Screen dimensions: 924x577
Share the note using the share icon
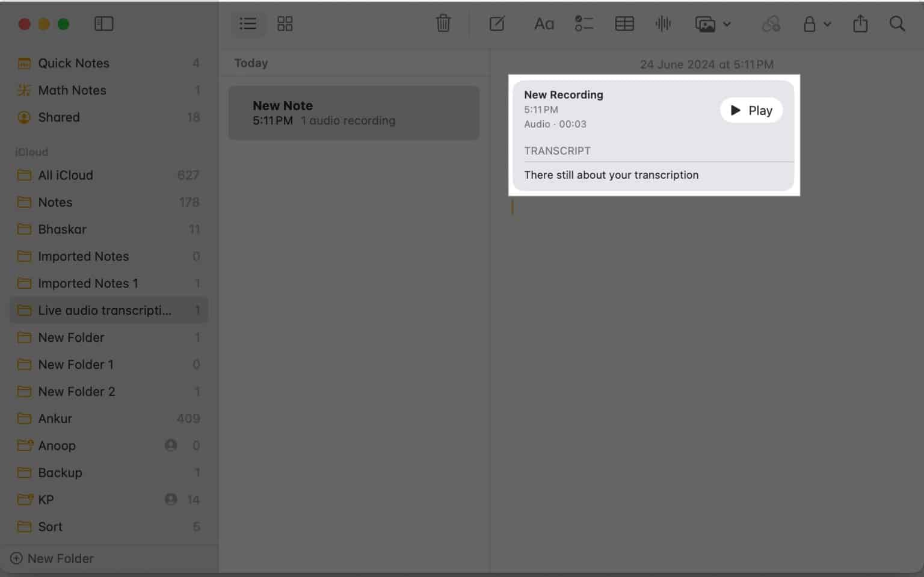(860, 23)
